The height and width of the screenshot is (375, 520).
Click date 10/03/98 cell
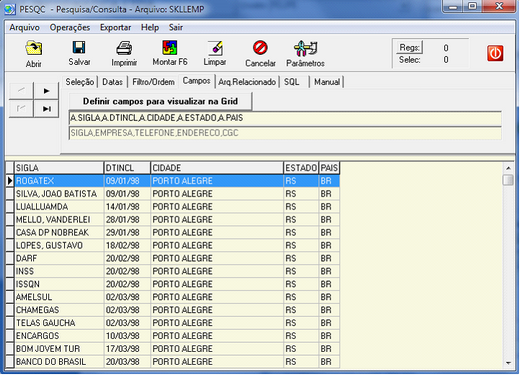(x=127, y=336)
